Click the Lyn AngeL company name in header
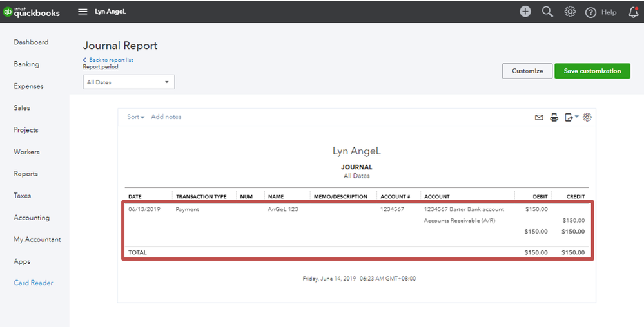This screenshot has width=644, height=327. [110, 12]
